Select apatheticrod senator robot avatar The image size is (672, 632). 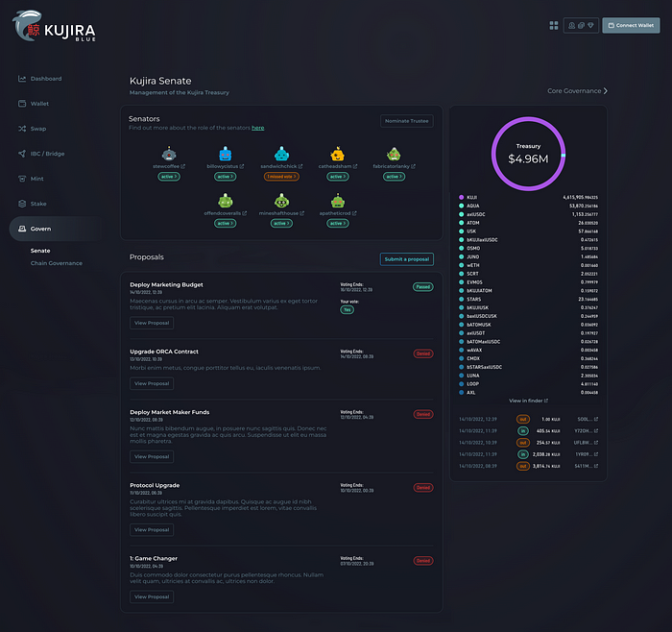338,200
